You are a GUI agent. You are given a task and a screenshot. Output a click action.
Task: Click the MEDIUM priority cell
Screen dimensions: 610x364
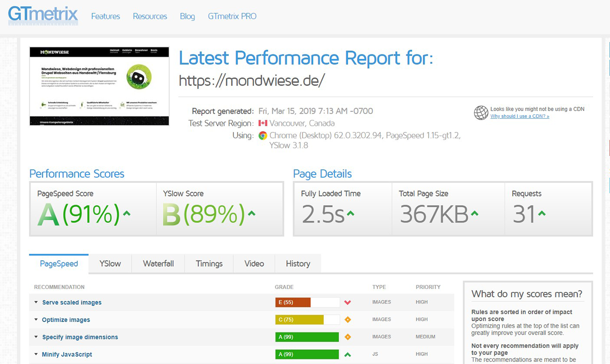(425, 337)
